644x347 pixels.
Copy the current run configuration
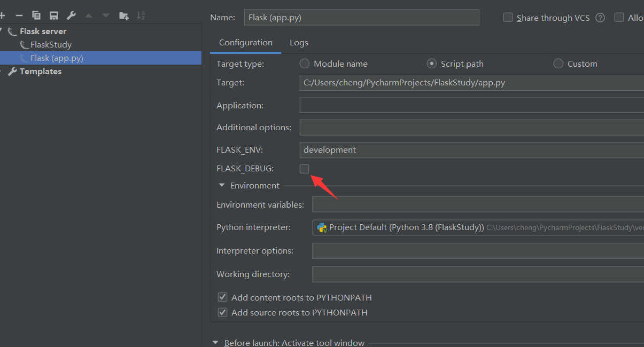(x=36, y=15)
